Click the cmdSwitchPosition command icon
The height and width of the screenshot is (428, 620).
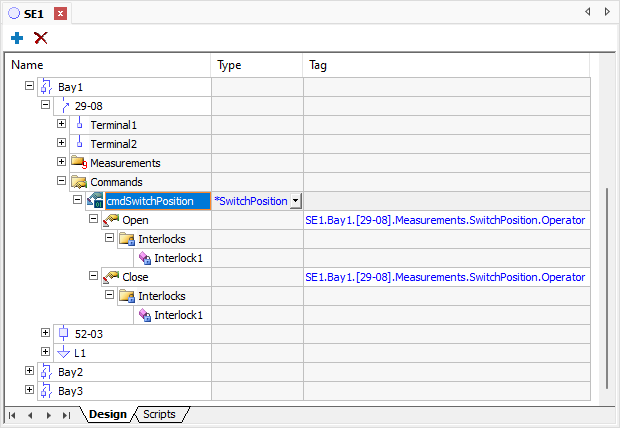coord(95,201)
